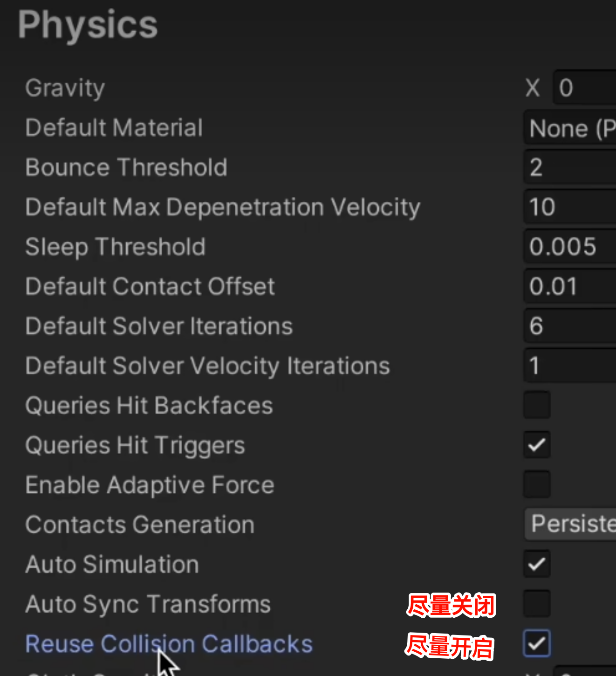Click Default Max Depenetration Velocity field
616x676 pixels.
571,207
